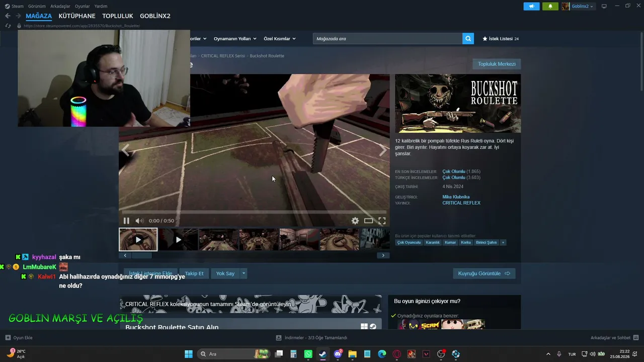Open the CRITICAL REFLEX publisher link
The image size is (644, 362).
pos(461,203)
